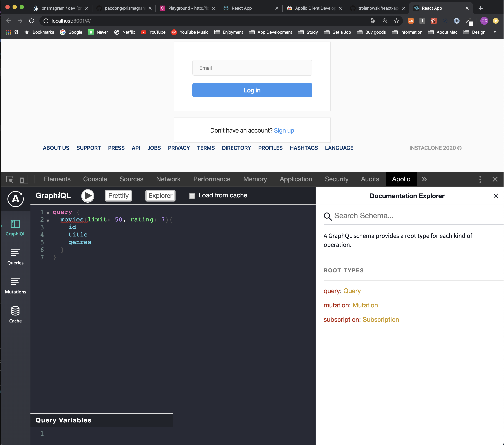Viewport: 504px width, 445px height.
Task: Open the Study bookmarks folder
Action: click(x=308, y=32)
